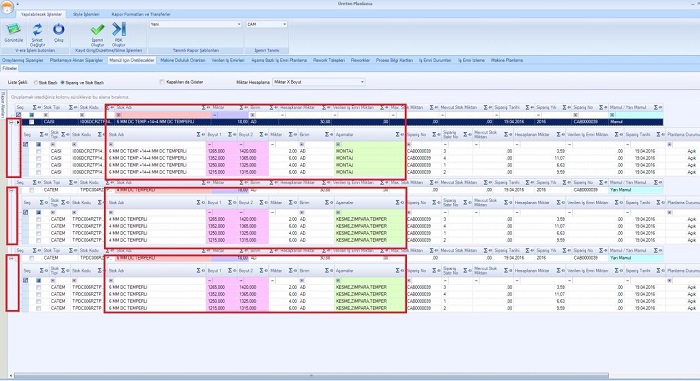700x381 pixels.
Task: Select the Sipariş ve Stok Bazlı radio option
Action: pos(62,83)
